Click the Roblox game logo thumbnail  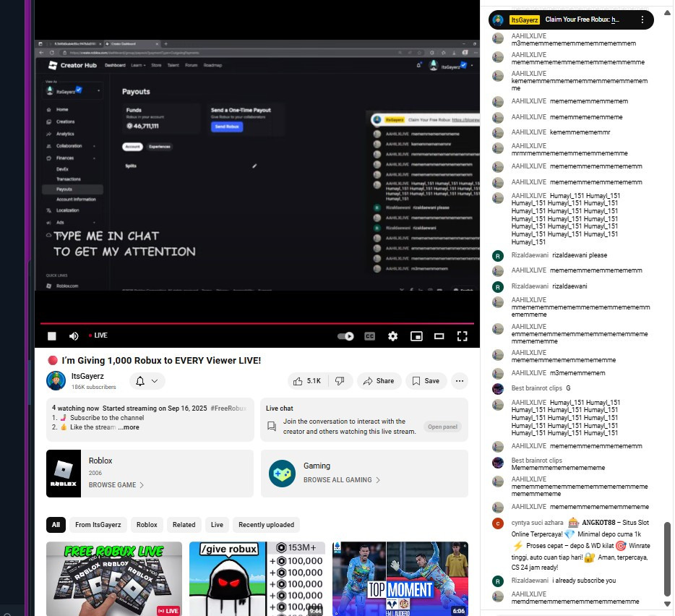tap(64, 474)
